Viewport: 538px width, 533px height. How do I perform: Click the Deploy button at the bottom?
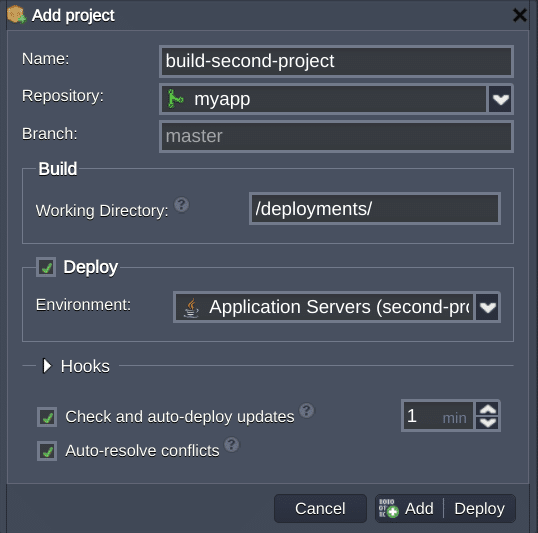coord(479,509)
